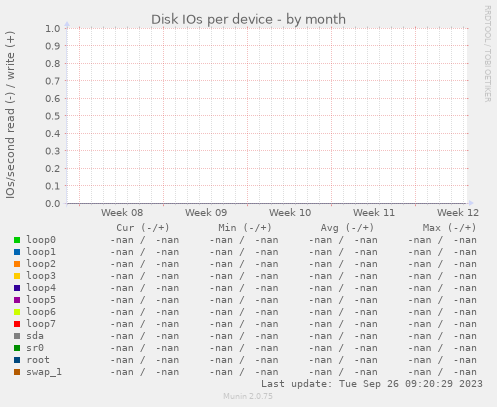Click the Munin 2.0.75 version text
The width and height of the screenshot is (497, 407).
tap(248, 396)
